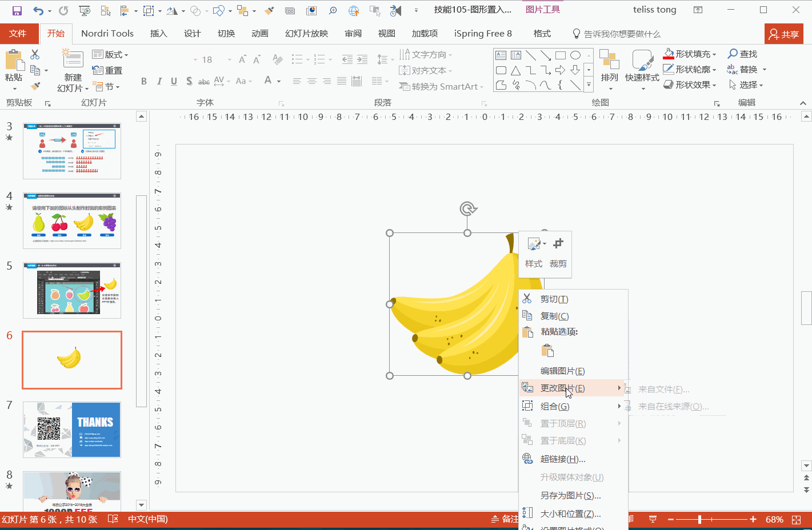
Task: Click the Redo/Repeat icon in the title bar
Action: (x=63, y=10)
